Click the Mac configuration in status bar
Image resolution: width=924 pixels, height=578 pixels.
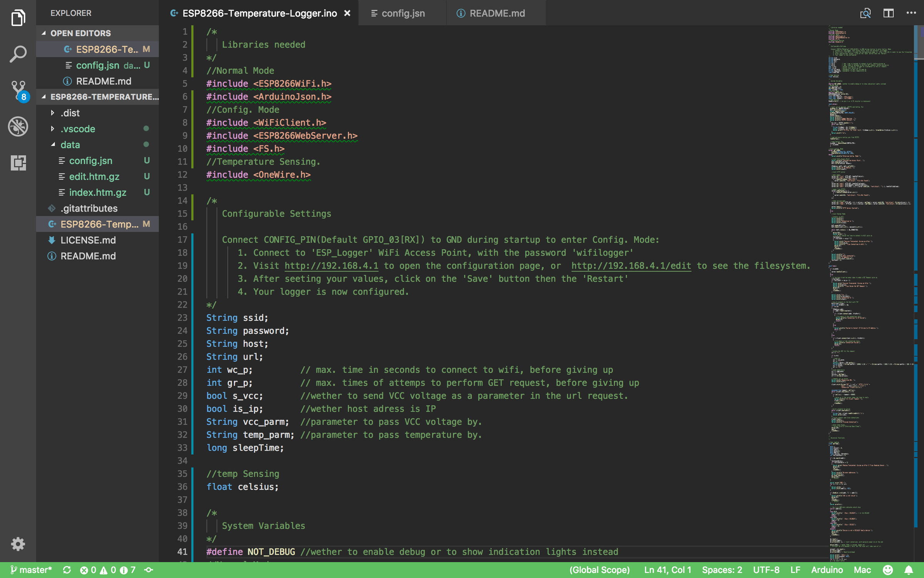[862, 570]
